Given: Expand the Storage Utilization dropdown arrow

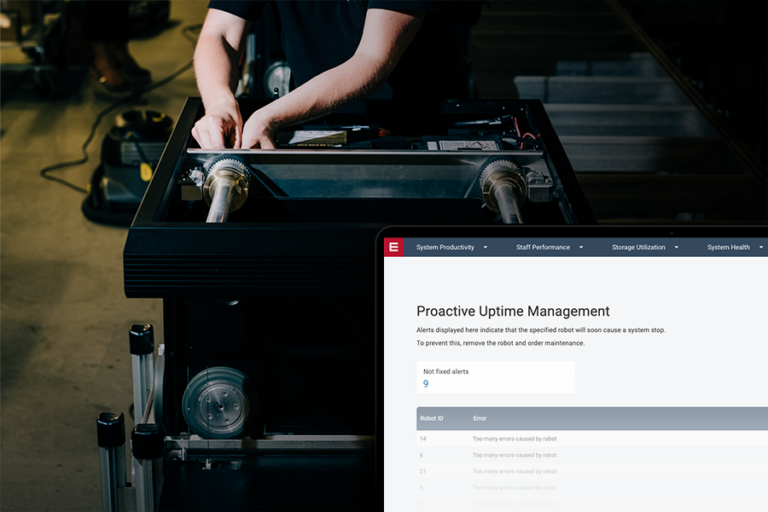Looking at the screenshot, I should click(676, 247).
